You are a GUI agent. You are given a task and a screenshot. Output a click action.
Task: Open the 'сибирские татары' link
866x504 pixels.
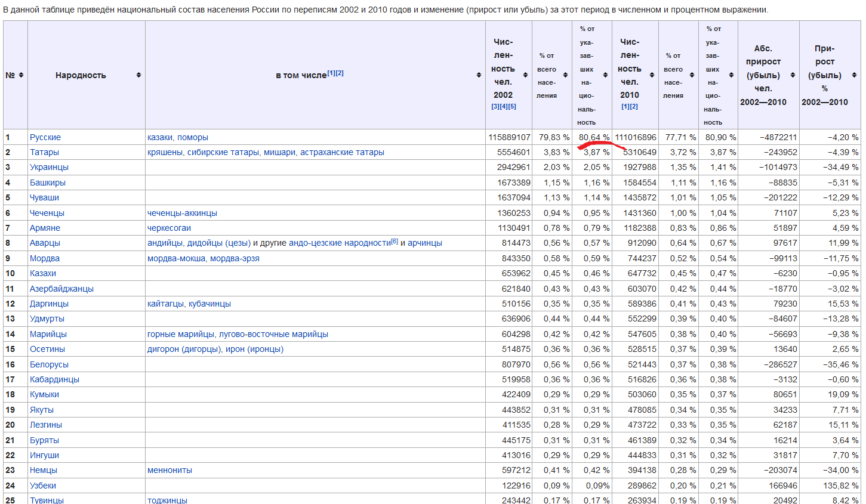223,152
